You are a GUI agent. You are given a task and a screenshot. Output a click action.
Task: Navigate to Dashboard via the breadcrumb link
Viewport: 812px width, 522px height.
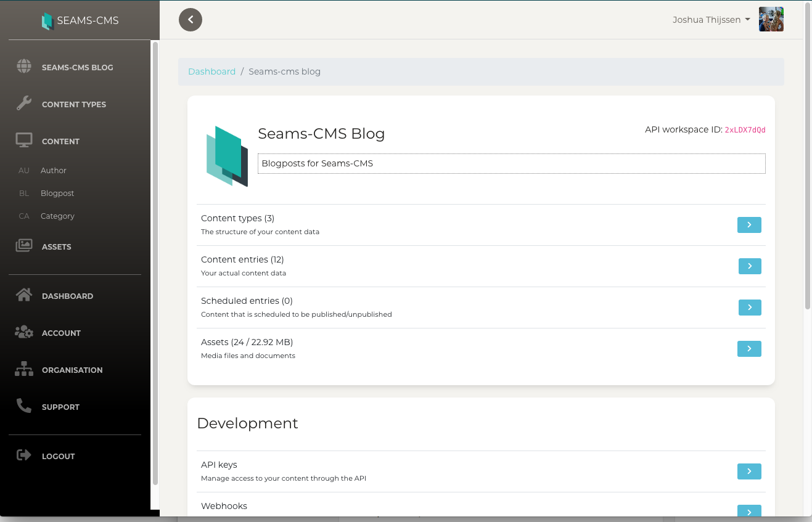[x=211, y=71]
